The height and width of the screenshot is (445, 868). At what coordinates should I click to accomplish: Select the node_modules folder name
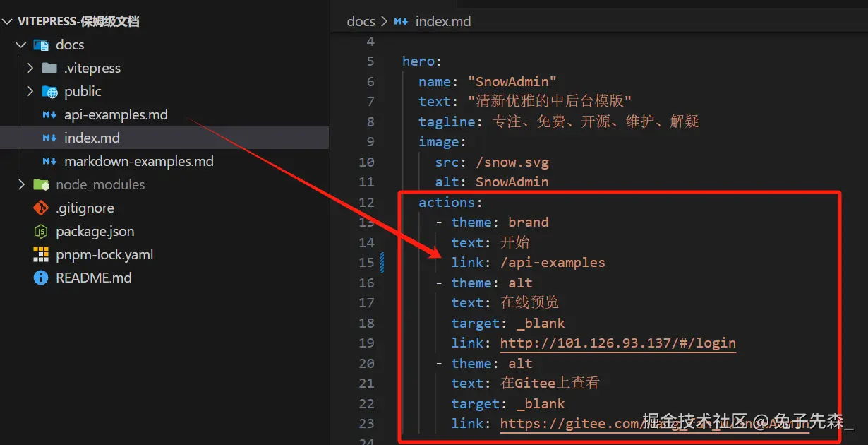[100, 185]
